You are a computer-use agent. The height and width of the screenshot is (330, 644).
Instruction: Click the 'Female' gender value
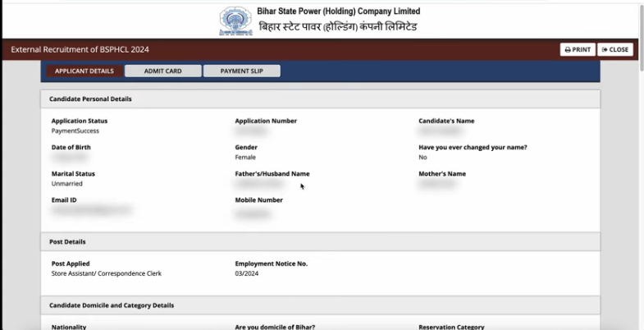245,158
